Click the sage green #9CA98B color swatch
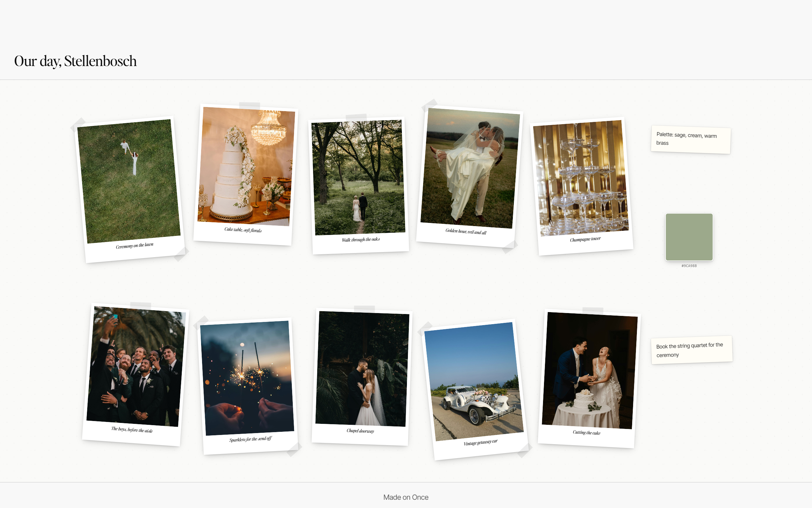This screenshot has width=812, height=508. (x=689, y=237)
